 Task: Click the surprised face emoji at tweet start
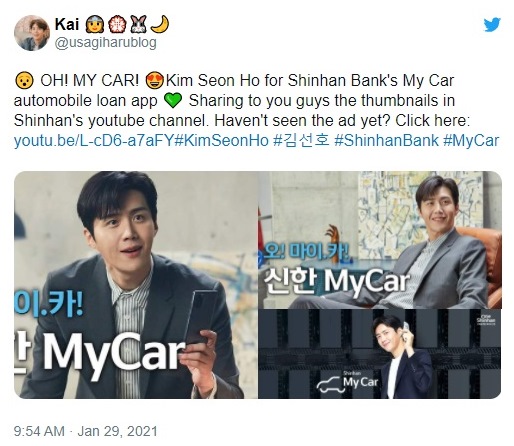tap(24, 80)
